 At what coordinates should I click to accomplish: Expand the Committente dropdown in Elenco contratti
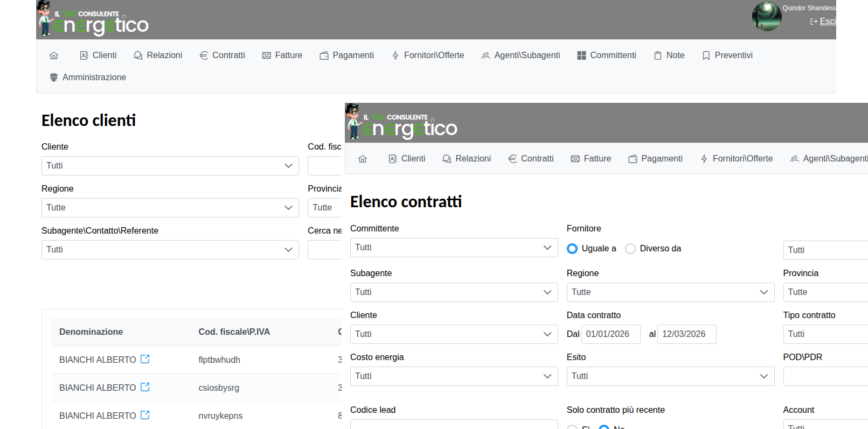454,248
